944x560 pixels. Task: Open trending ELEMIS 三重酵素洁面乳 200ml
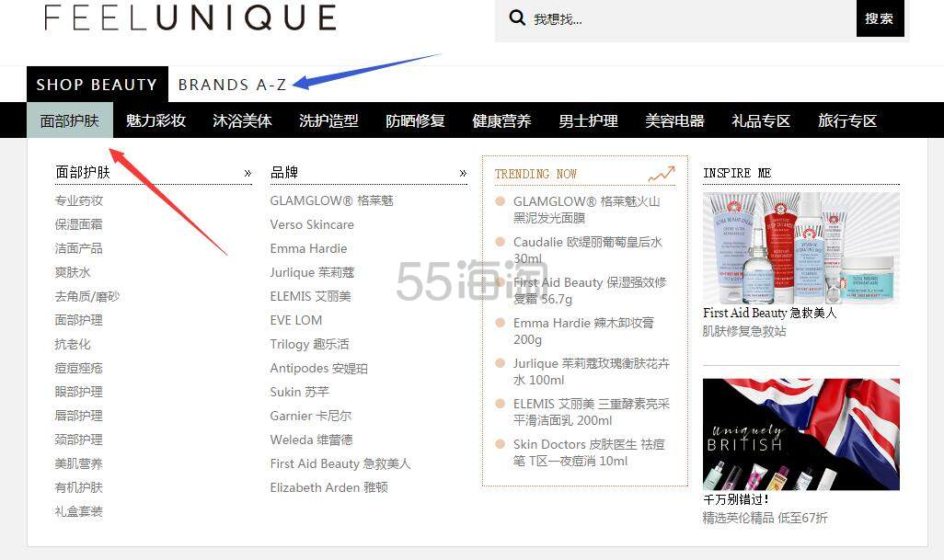tap(592, 411)
